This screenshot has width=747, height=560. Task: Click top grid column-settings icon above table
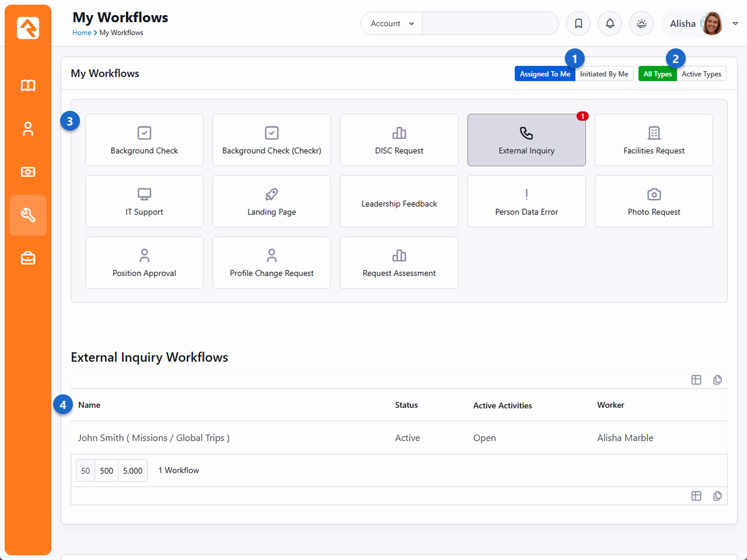click(696, 380)
